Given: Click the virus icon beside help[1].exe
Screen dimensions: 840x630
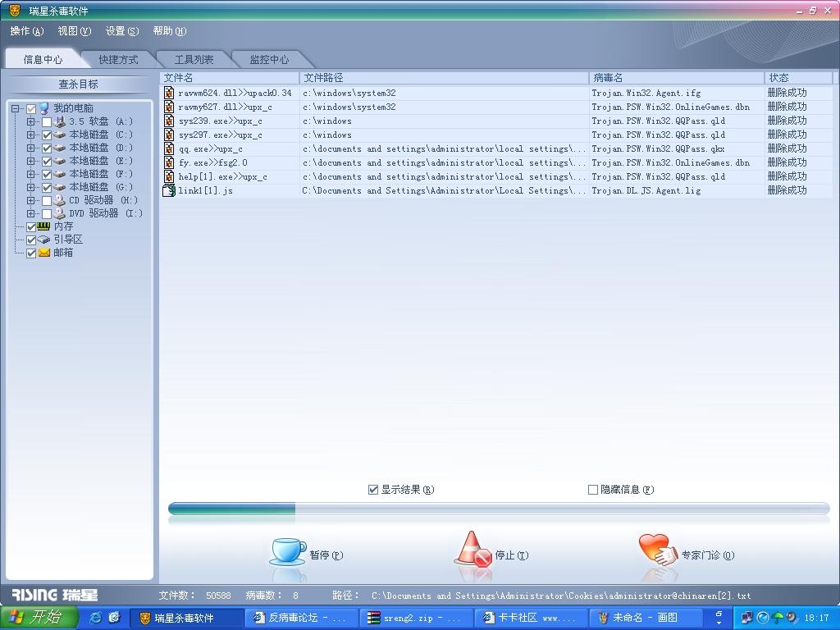Looking at the screenshot, I should pyautogui.click(x=169, y=176).
